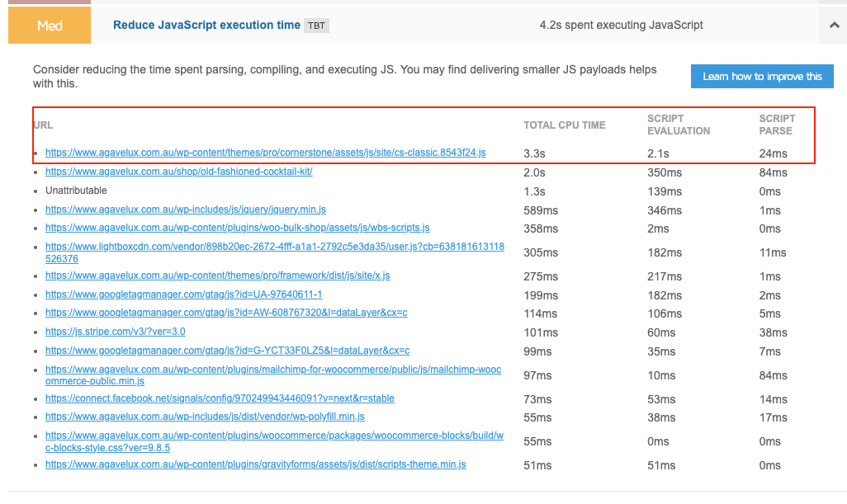Open the wp-polyfill.min.js link
847x504 pixels.
pos(205,417)
